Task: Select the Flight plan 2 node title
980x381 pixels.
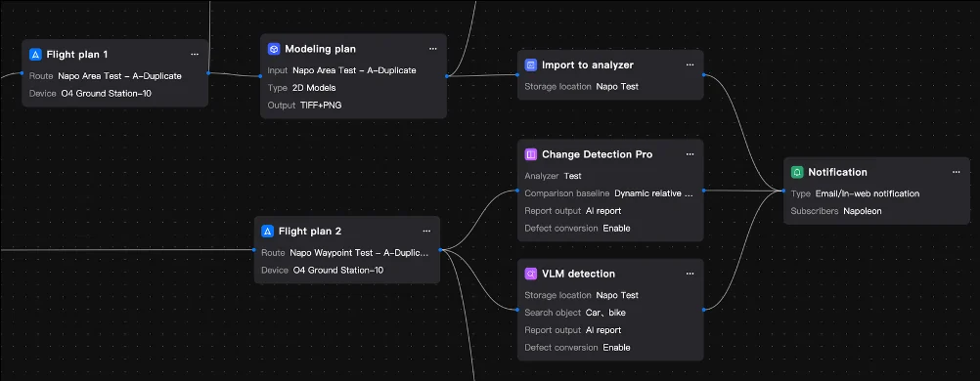Action: 310,232
